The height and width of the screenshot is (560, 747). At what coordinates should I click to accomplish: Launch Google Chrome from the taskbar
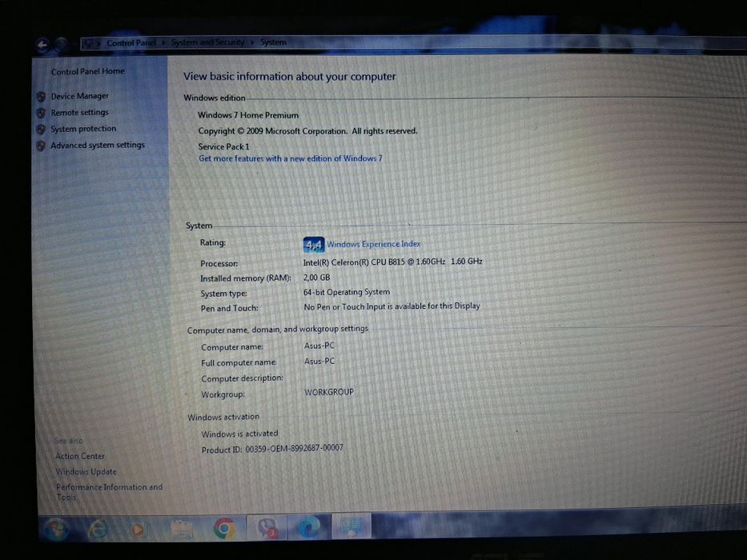(x=224, y=528)
